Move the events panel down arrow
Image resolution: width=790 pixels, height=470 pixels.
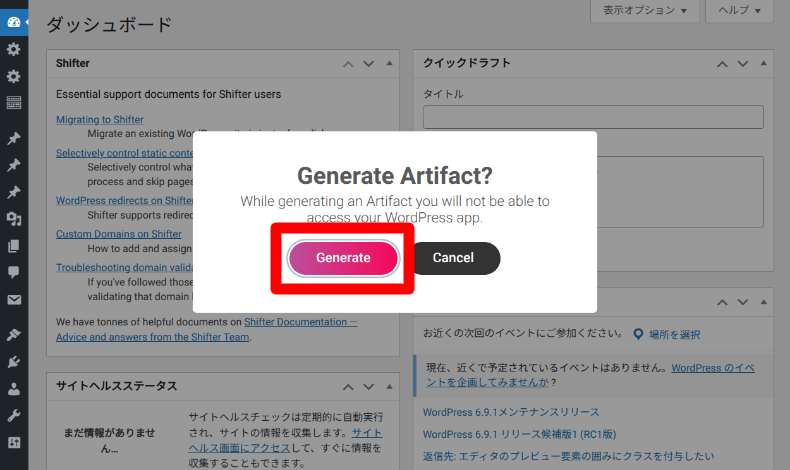coord(743,302)
